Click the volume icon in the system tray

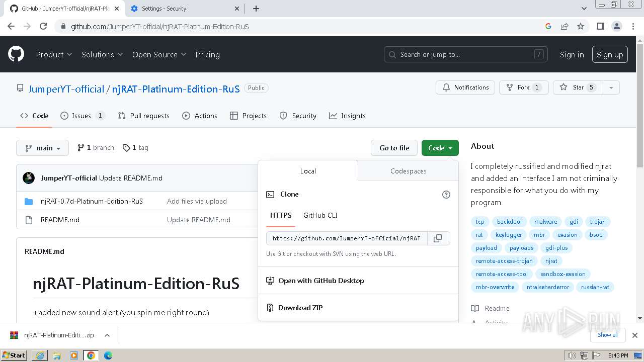pyautogui.click(x=572, y=355)
